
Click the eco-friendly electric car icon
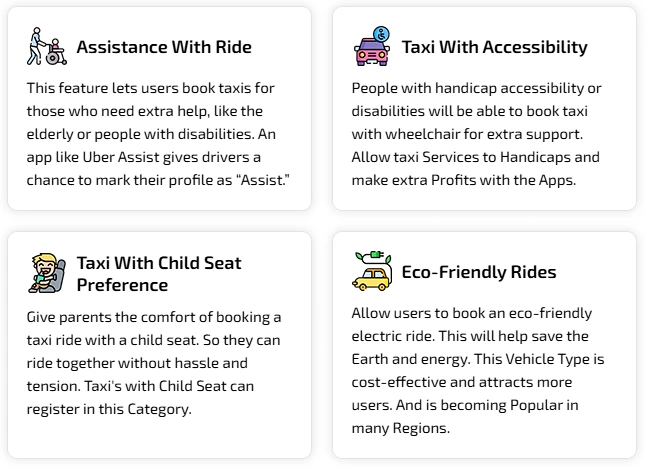[x=372, y=271]
